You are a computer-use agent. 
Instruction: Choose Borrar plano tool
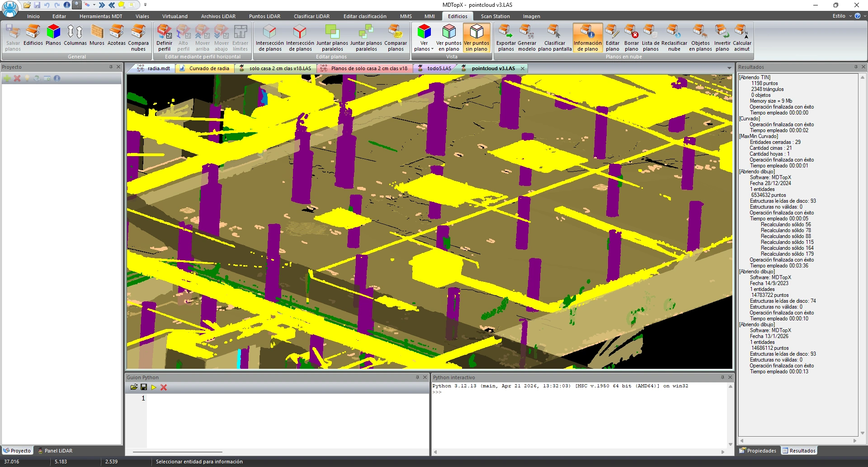[x=632, y=38]
